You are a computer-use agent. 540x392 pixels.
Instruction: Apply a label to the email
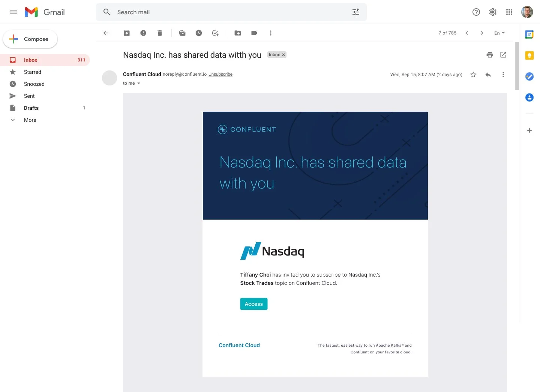254,33
